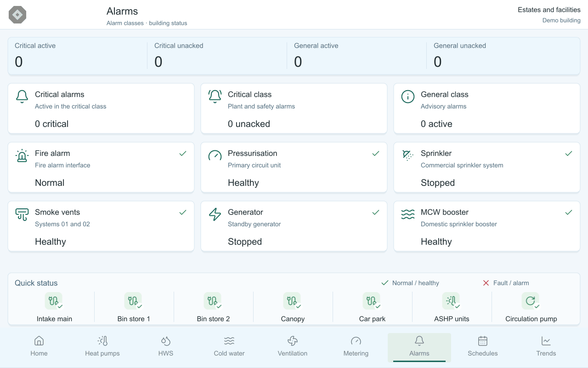
Task: Click the Demo building link
Action: (561, 20)
